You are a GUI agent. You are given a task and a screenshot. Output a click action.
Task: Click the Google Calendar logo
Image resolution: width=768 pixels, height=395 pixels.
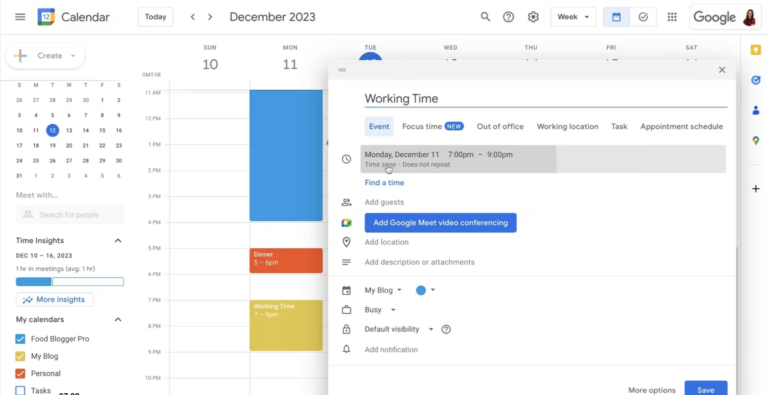(x=46, y=17)
